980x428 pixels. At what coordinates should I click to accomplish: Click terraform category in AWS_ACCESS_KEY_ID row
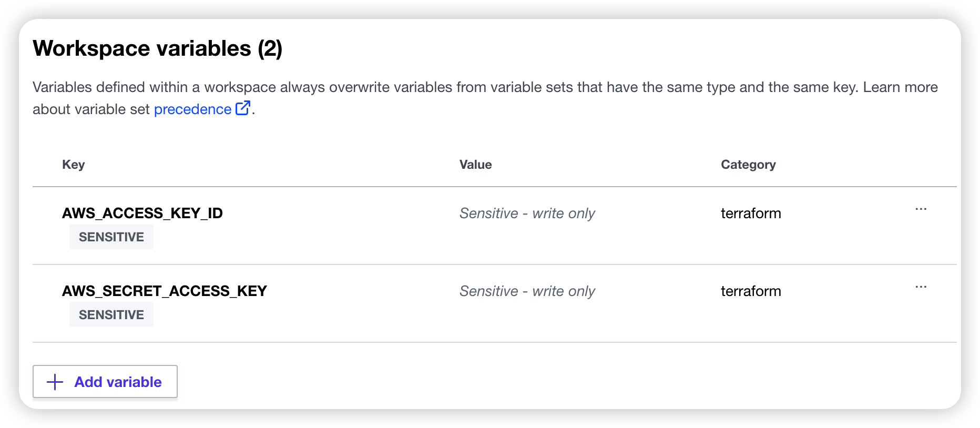[x=751, y=213]
